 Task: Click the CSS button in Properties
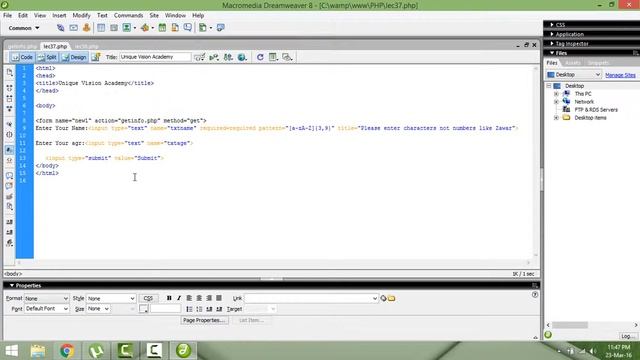[148, 298]
